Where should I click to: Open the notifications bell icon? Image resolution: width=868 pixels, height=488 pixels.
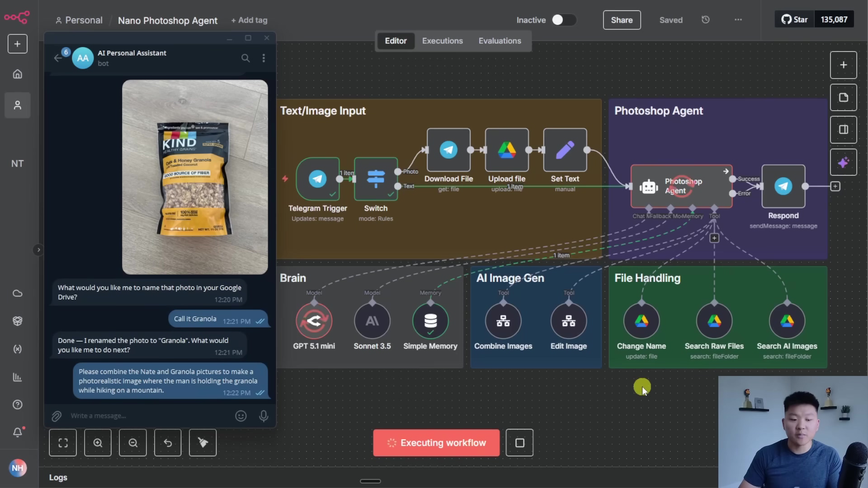pos(17,432)
